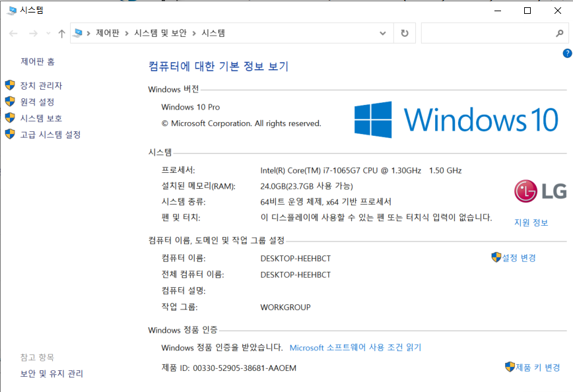Expand the chevron before 제어판

pos(88,34)
